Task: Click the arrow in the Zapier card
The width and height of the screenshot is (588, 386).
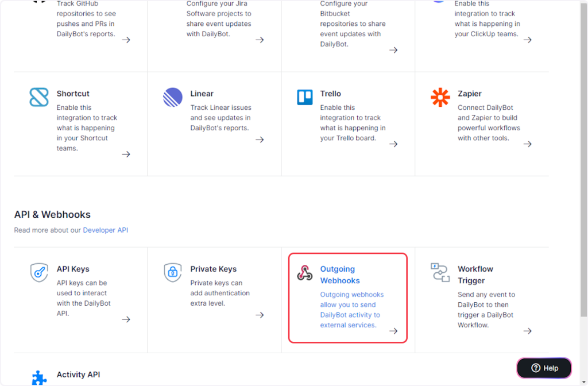Action: [527, 144]
